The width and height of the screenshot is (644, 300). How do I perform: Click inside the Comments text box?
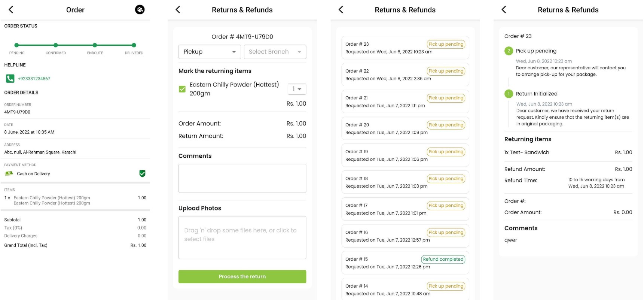[x=242, y=178]
